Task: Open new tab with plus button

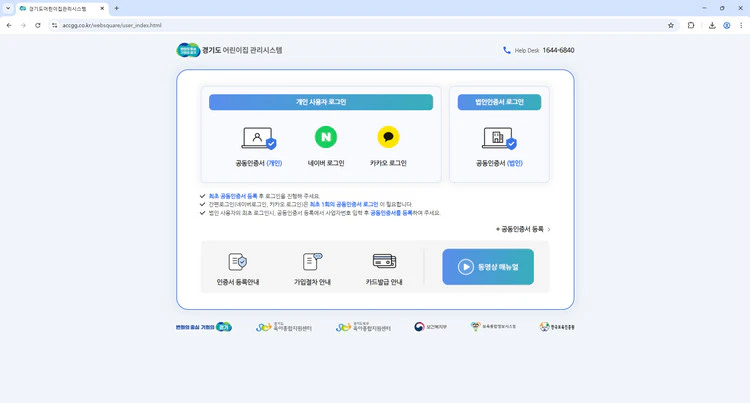Action: click(x=116, y=8)
